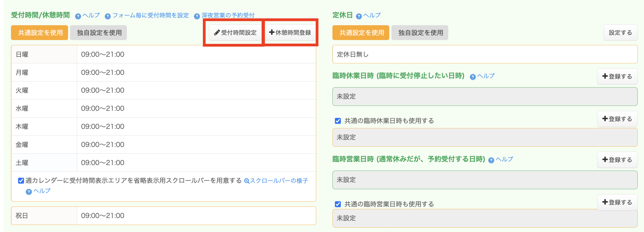Toggle 共通の臨時休業日時も使用する checkbox

(338, 121)
